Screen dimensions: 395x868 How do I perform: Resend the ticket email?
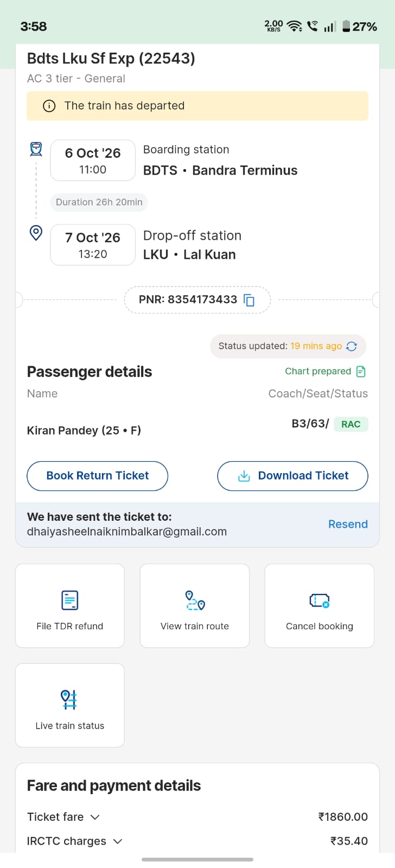point(348,524)
